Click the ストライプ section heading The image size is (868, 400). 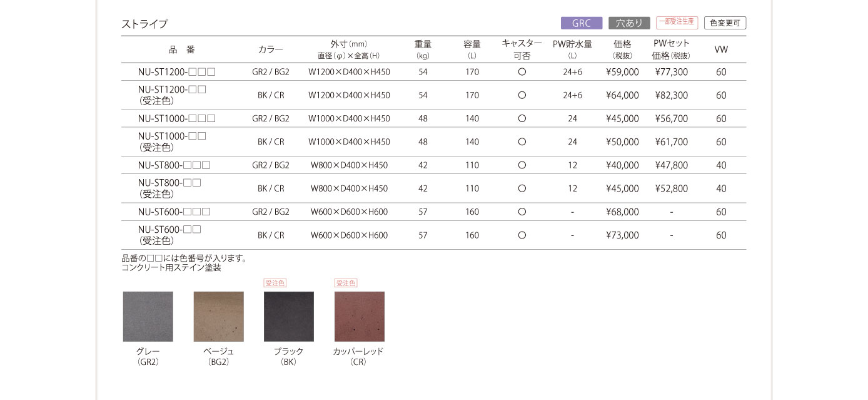coord(144,24)
